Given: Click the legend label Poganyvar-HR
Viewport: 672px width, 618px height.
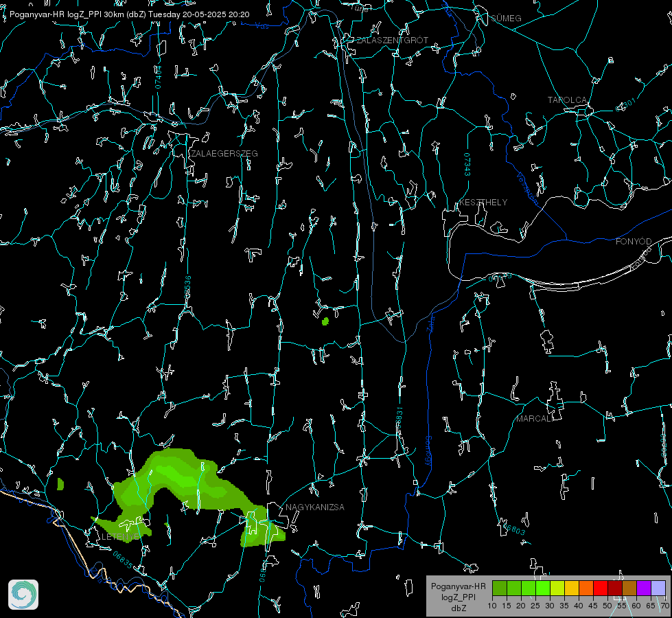Looking at the screenshot, I should (x=458, y=586).
